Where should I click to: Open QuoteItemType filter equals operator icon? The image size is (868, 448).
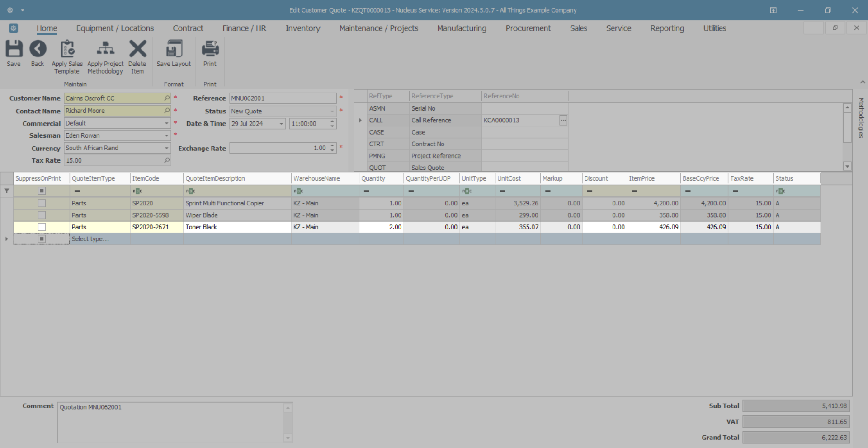77,191
